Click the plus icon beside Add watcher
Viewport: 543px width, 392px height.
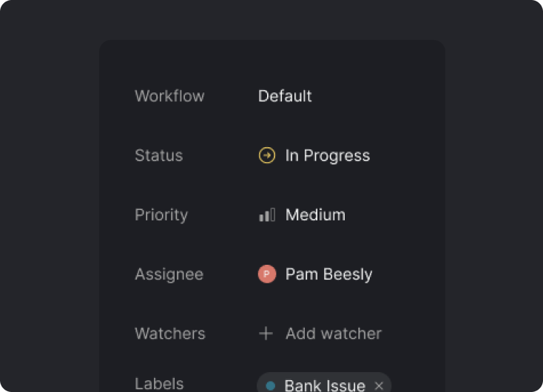click(x=266, y=334)
